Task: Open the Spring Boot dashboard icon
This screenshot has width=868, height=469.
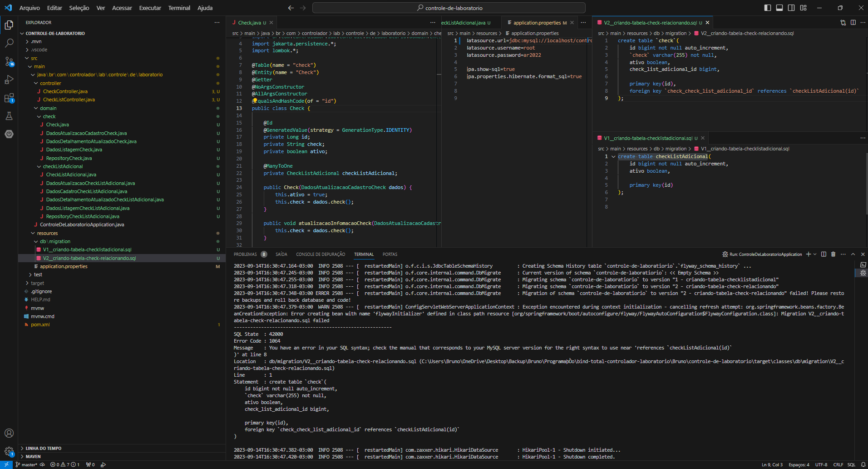Action: click(9, 134)
